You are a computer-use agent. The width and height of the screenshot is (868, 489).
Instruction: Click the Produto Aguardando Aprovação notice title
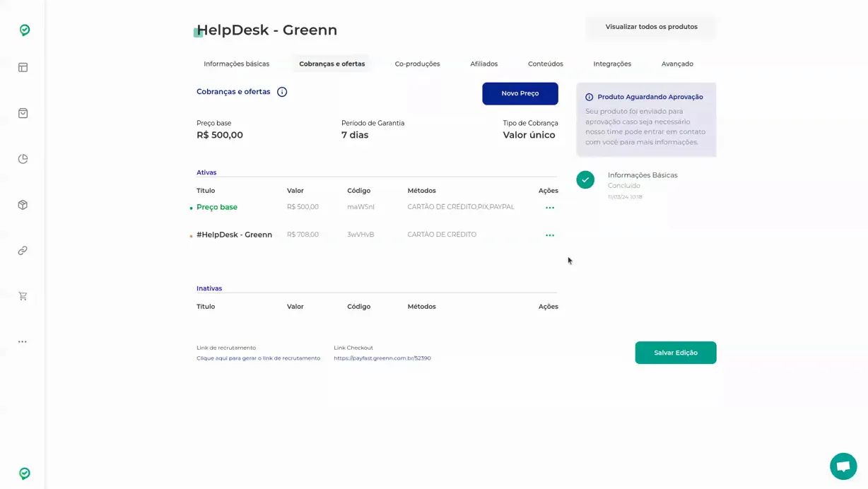650,97
